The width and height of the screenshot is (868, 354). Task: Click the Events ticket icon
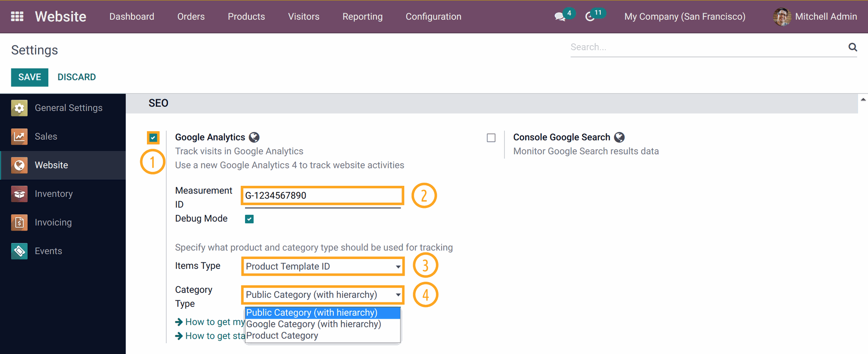point(19,251)
